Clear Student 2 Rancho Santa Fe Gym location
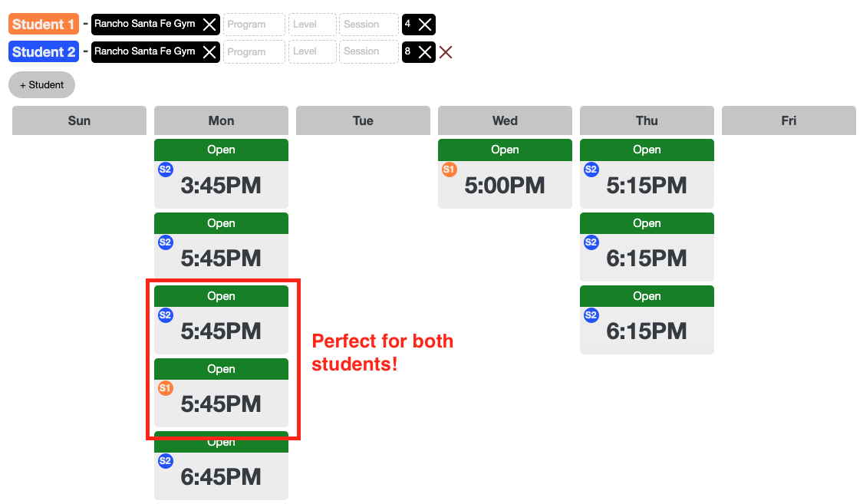The width and height of the screenshot is (863, 504). (x=209, y=52)
